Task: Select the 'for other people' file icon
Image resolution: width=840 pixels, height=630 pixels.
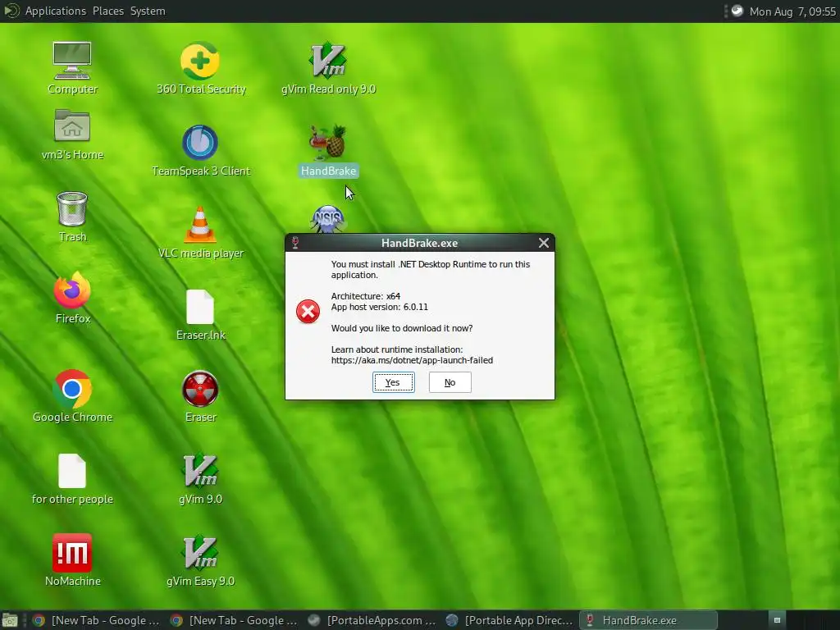Action: tap(72, 471)
